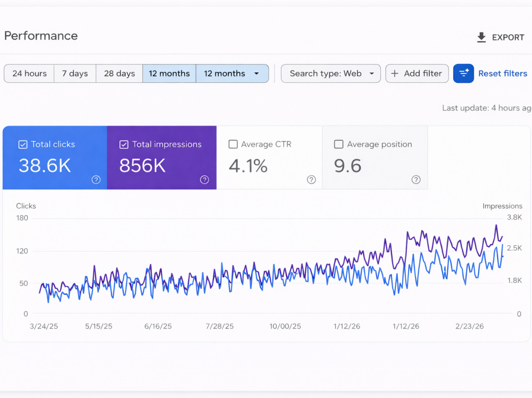
Task: Click the 5/15/25 date label on chart
Action: click(98, 326)
